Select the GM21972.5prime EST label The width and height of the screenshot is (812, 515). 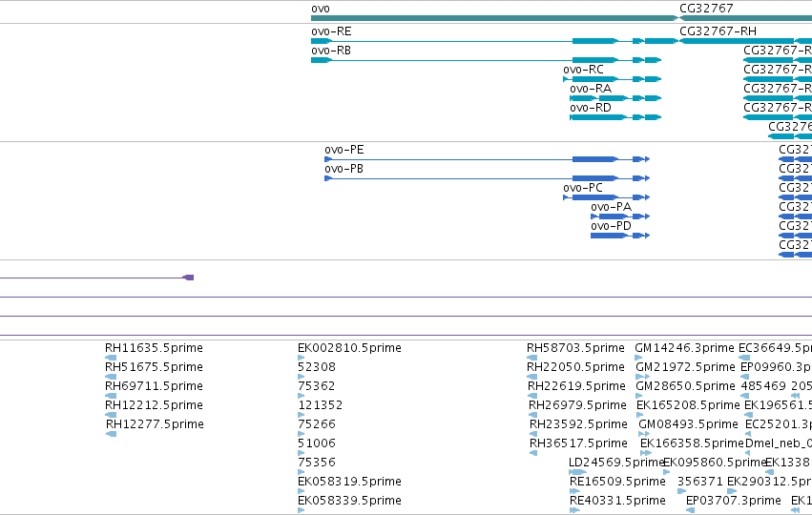[x=686, y=367]
